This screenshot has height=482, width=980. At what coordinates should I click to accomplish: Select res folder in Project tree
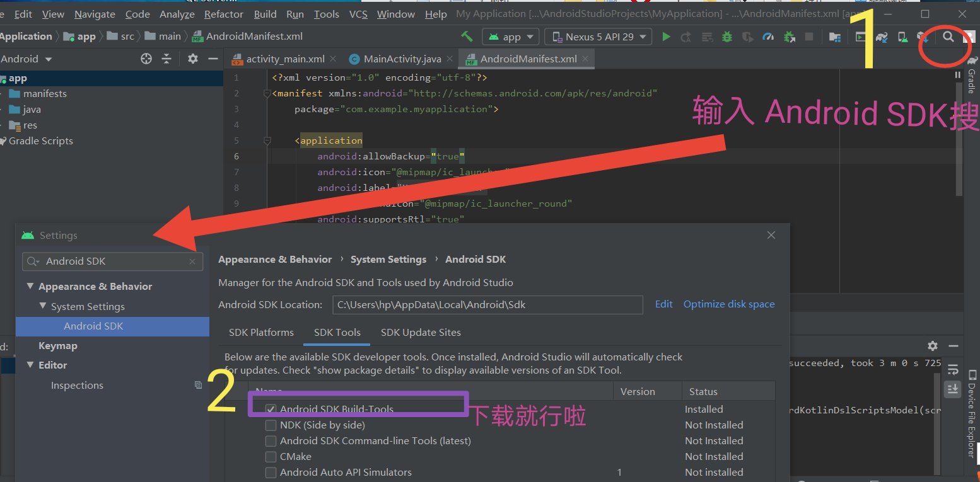(30, 125)
